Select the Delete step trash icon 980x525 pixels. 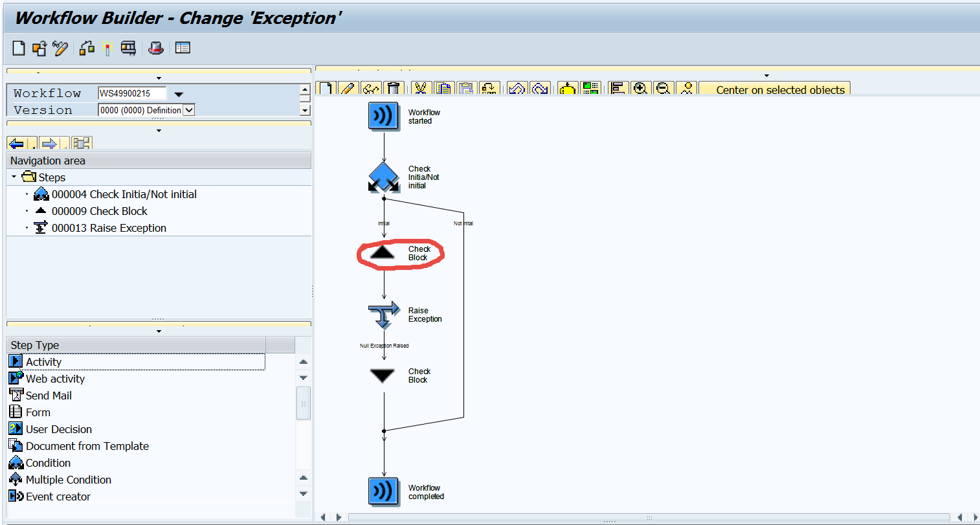pyautogui.click(x=395, y=88)
